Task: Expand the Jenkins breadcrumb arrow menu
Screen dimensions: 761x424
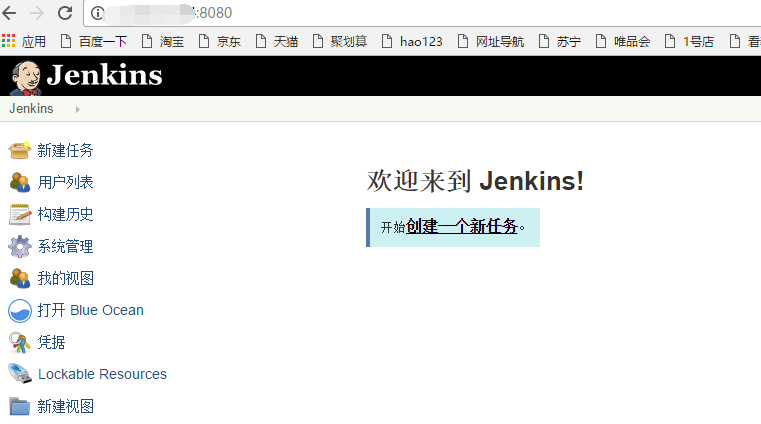Action: coord(78,109)
